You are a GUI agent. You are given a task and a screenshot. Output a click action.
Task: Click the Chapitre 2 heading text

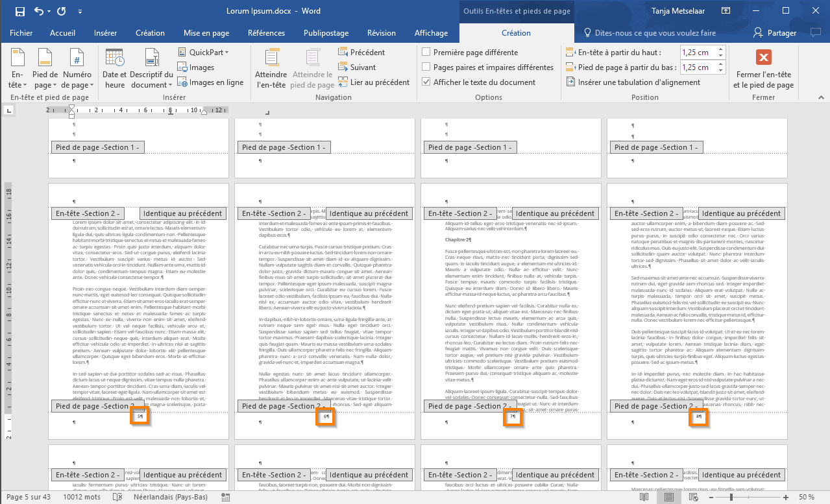pos(458,239)
